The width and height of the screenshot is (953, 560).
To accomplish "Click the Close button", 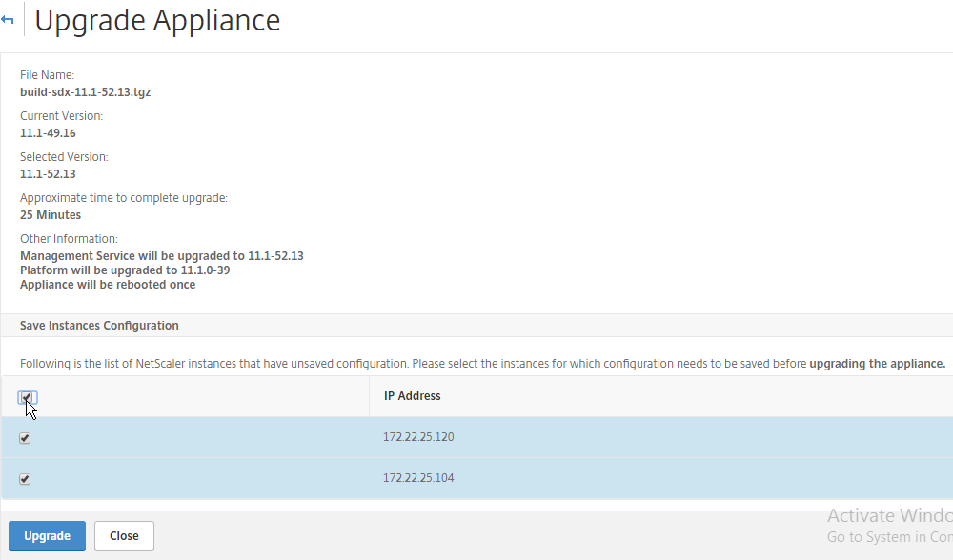I will pyautogui.click(x=124, y=535).
